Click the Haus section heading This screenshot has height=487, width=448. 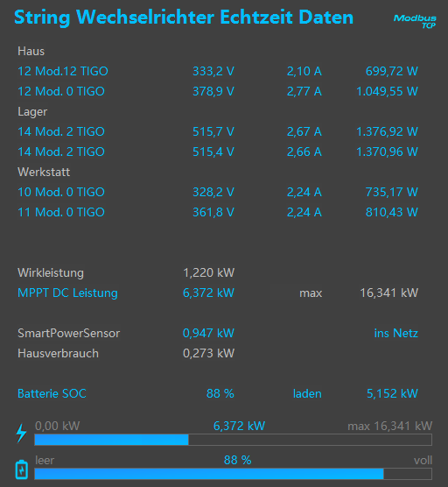coord(31,51)
